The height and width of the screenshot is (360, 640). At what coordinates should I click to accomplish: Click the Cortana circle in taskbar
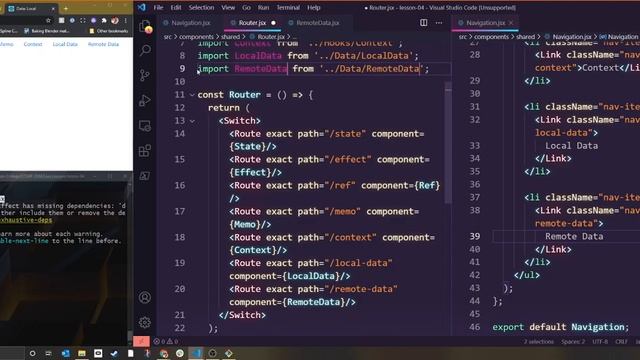[x=32, y=353]
